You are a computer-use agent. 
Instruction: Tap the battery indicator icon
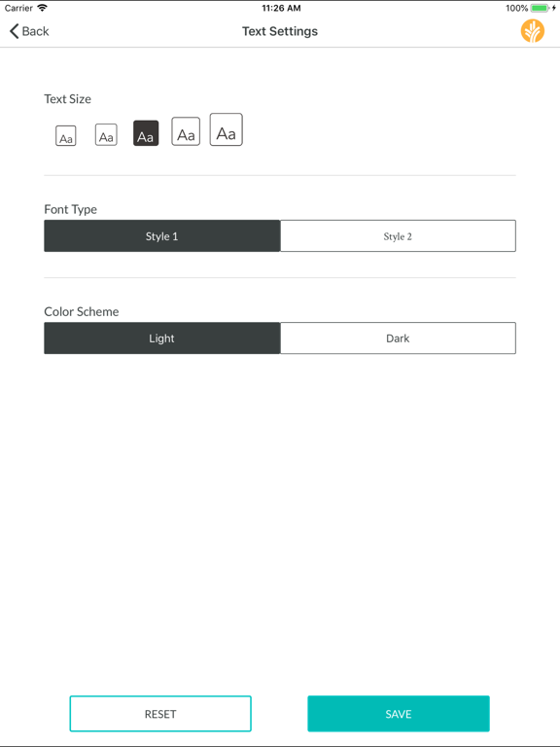[x=540, y=8]
